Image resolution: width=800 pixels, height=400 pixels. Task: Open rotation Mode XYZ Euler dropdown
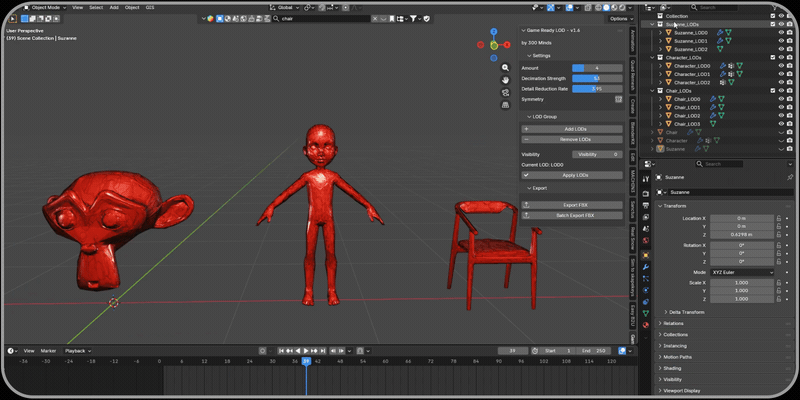pos(742,272)
